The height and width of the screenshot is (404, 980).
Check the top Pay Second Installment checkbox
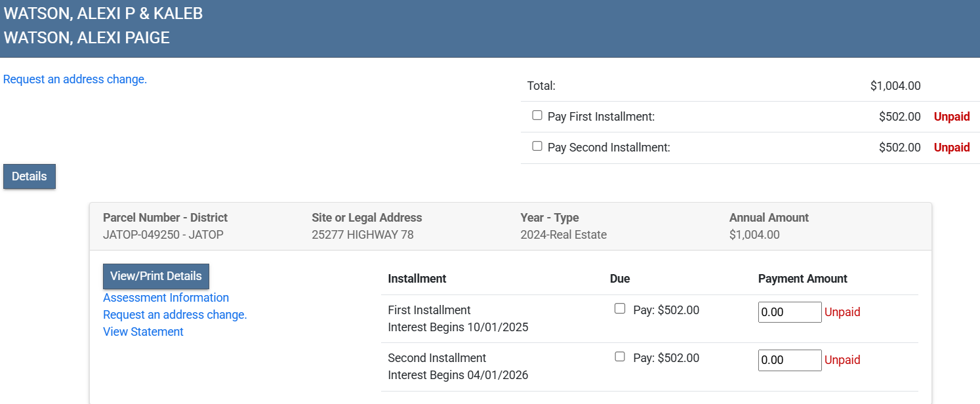(x=537, y=146)
